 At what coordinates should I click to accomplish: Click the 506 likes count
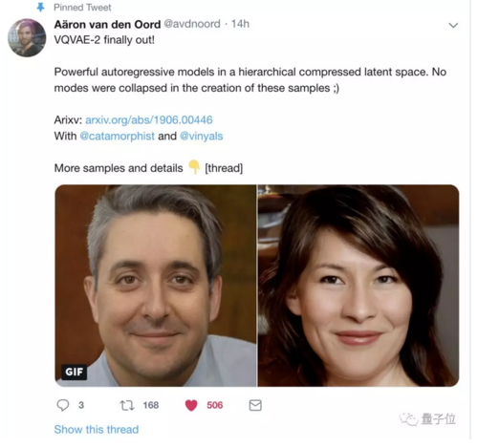coord(215,405)
